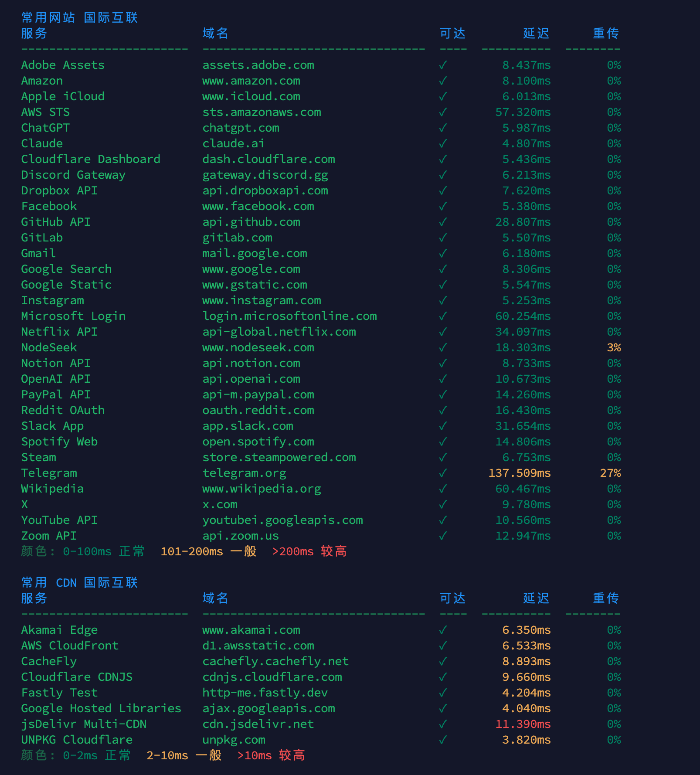Image resolution: width=700 pixels, height=775 pixels.
Task: Click the domain "www.google.com"
Action: (x=251, y=269)
